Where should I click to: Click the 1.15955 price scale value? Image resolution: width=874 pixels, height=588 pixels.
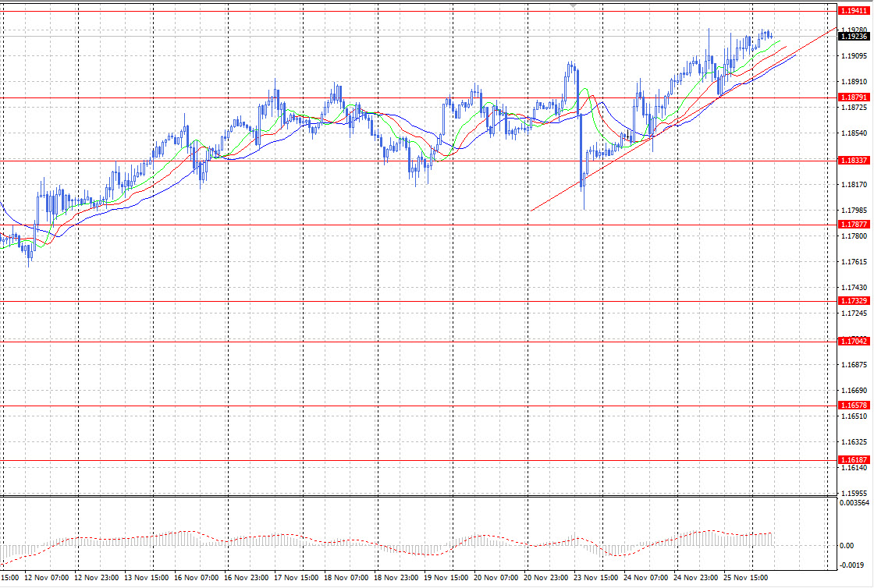click(854, 494)
